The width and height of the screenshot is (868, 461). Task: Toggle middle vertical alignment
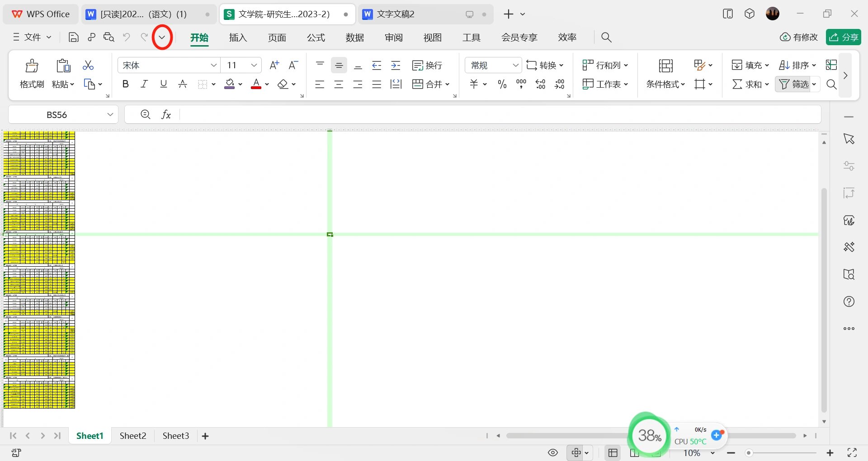pyautogui.click(x=339, y=66)
